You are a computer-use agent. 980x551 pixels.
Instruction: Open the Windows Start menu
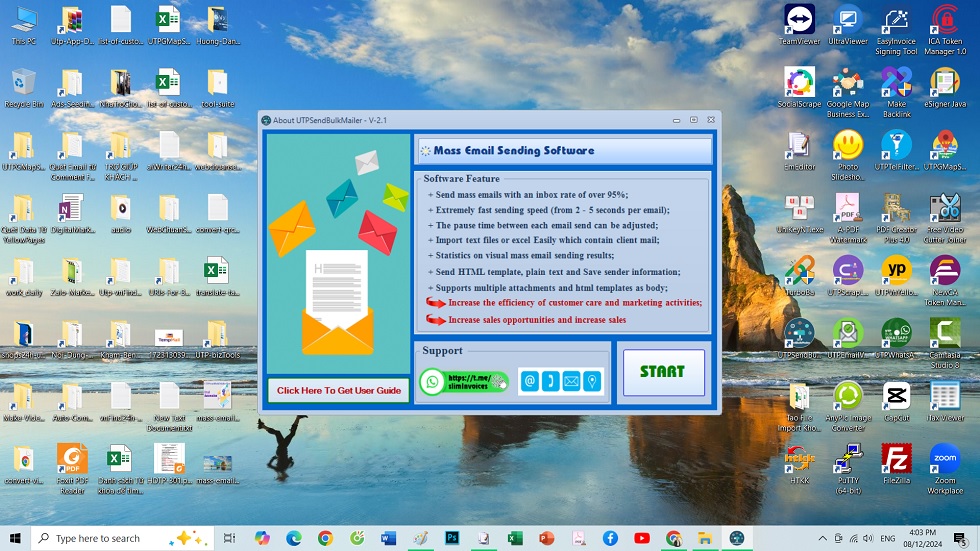pos(15,538)
